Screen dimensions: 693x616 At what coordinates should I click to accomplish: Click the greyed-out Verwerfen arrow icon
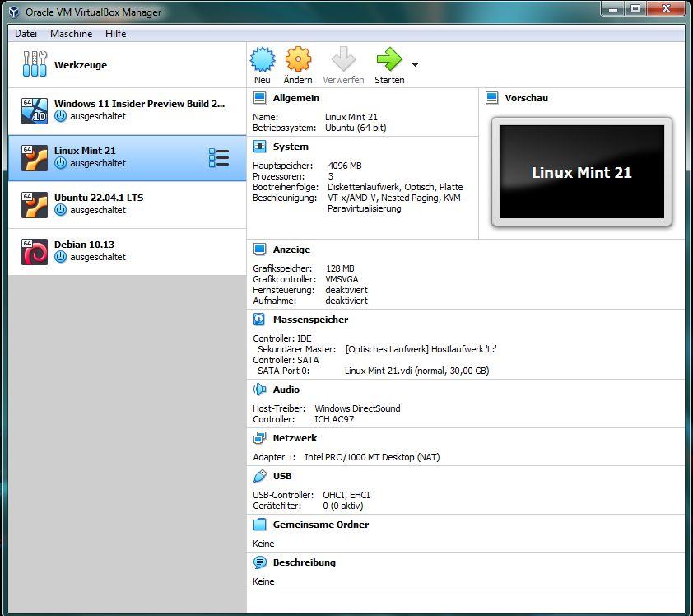tap(343, 59)
